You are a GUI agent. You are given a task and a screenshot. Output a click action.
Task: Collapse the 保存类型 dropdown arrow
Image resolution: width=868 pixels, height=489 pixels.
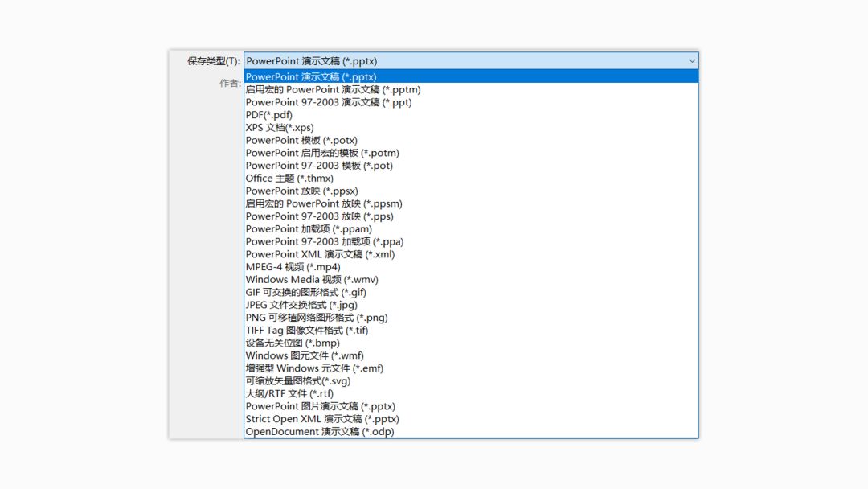coord(691,61)
